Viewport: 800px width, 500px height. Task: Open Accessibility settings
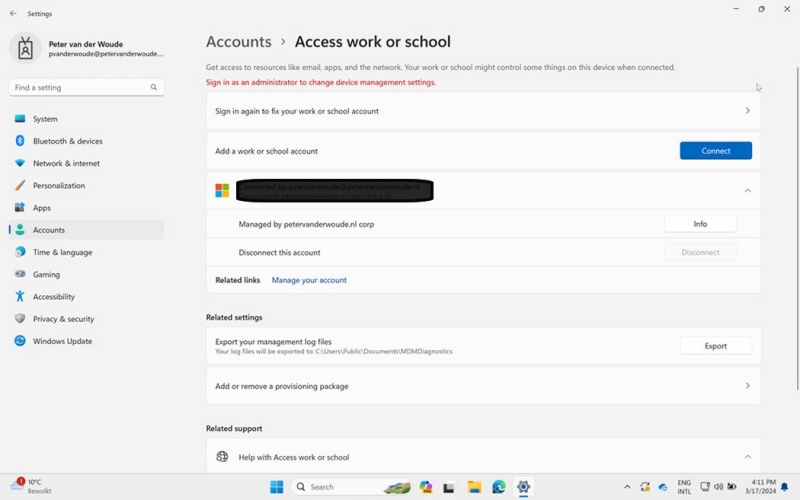[86, 296]
